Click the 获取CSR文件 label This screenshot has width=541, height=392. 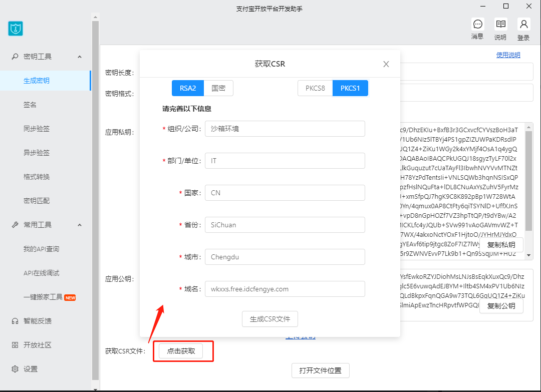(x=125, y=351)
